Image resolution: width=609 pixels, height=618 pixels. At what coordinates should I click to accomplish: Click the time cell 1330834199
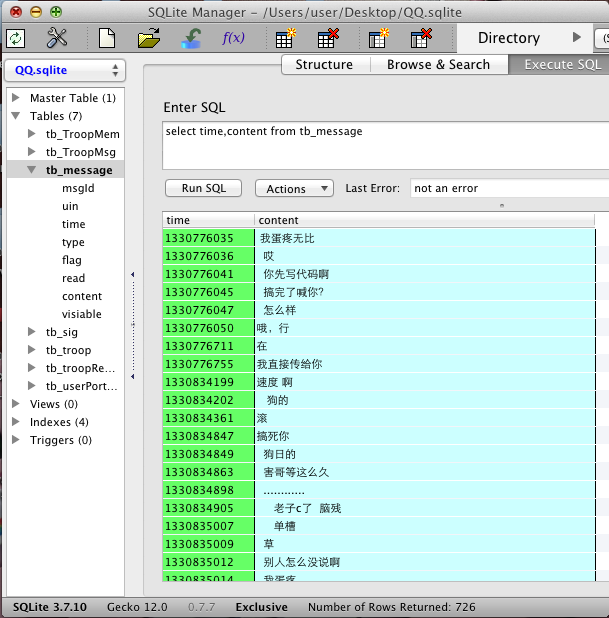click(208, 382)
